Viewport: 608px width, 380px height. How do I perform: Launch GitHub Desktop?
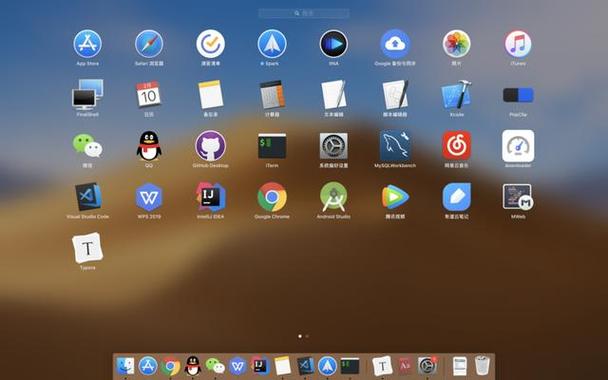click(211, 146)
